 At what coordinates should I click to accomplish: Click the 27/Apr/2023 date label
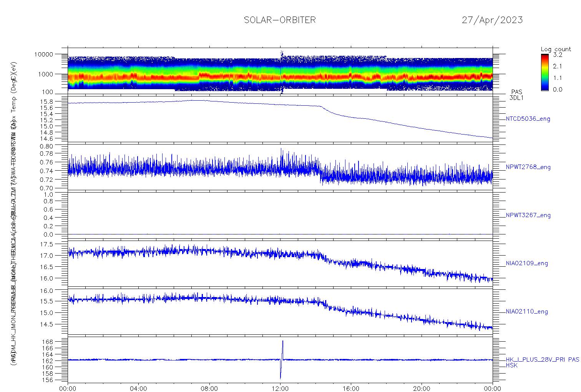(492, 20)
